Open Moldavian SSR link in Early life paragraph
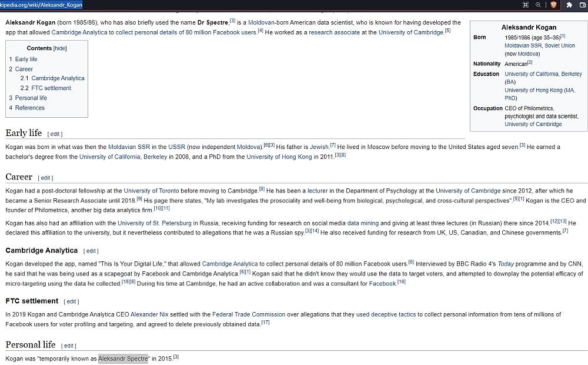 coord(129,147)
